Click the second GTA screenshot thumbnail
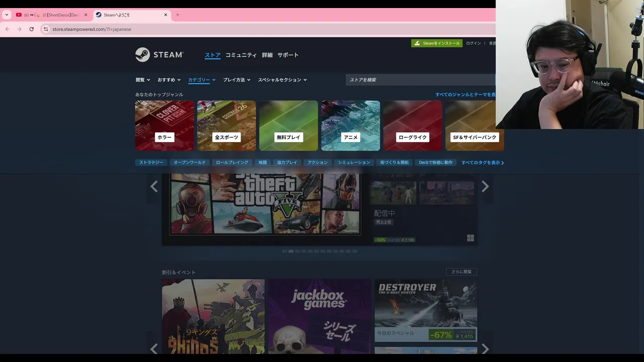644x362 pixels. point(447,193)
